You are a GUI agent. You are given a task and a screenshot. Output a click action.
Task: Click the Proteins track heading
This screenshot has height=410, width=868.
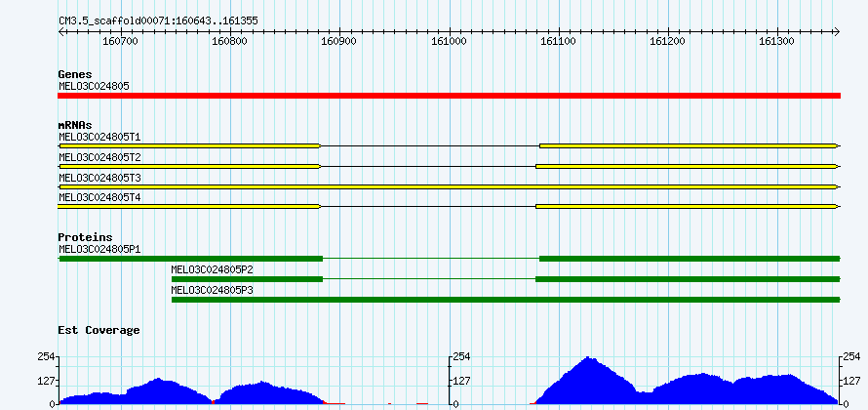point(85,237)
